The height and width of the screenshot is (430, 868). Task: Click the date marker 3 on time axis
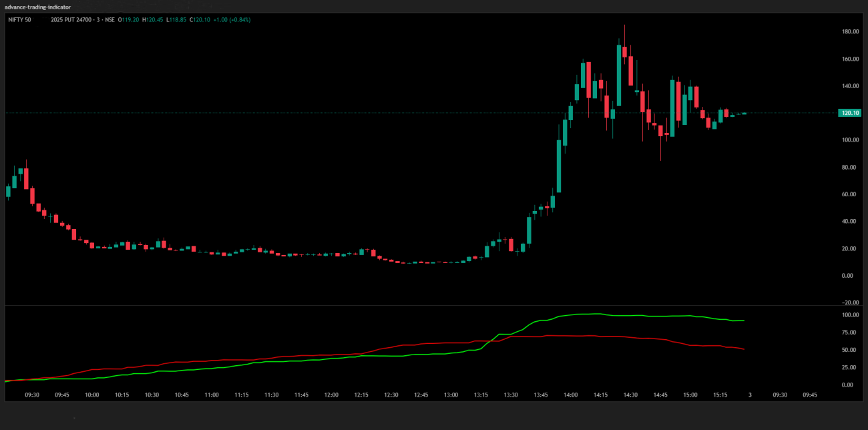[750, 395]
